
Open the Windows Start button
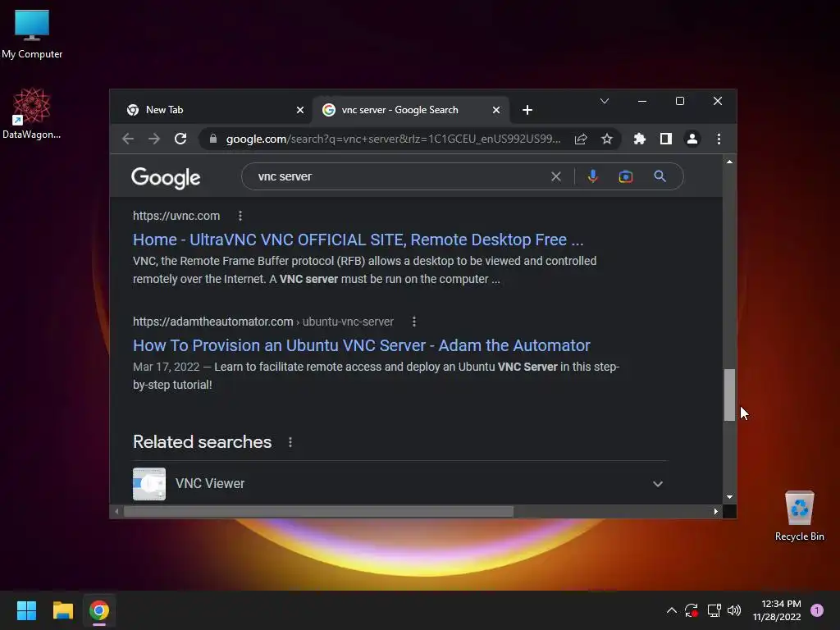coord(26,610)
